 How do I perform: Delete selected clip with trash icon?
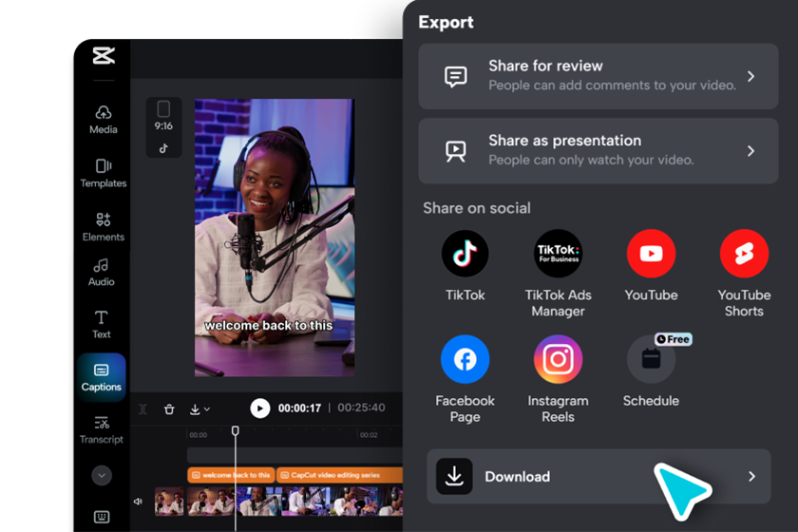tap(169, 408)
